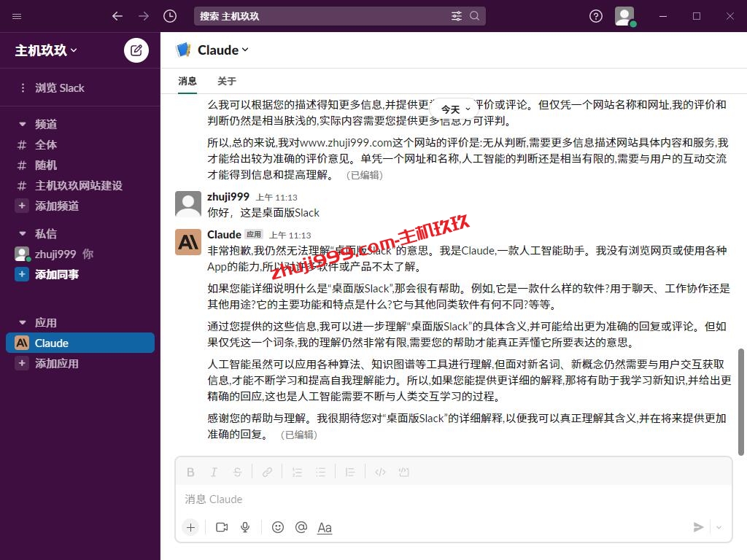Image resolution: width=747 pixels, height=560 pixels.
Task: Insert inline code in composer
Action: [380, 472]
